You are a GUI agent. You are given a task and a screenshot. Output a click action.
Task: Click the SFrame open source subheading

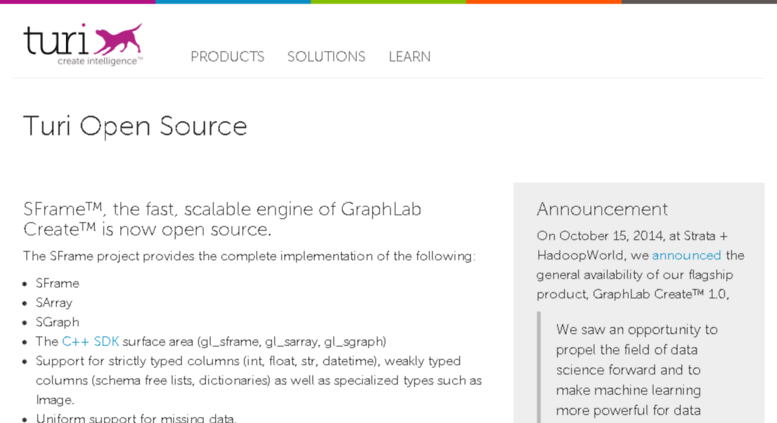click(x=222, y=219)
